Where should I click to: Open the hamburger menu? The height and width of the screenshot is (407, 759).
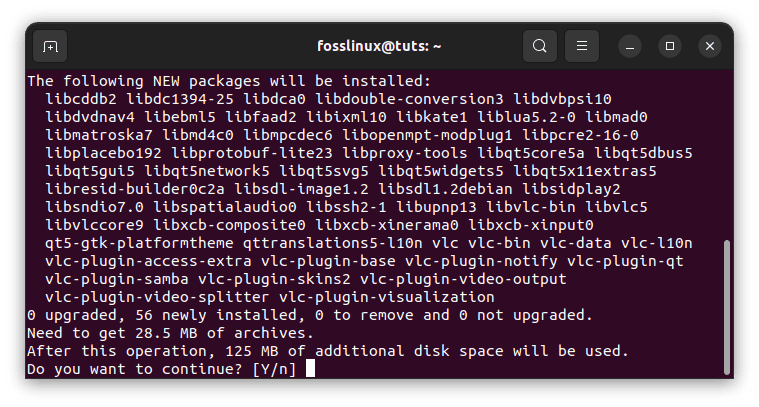point(582,46)
